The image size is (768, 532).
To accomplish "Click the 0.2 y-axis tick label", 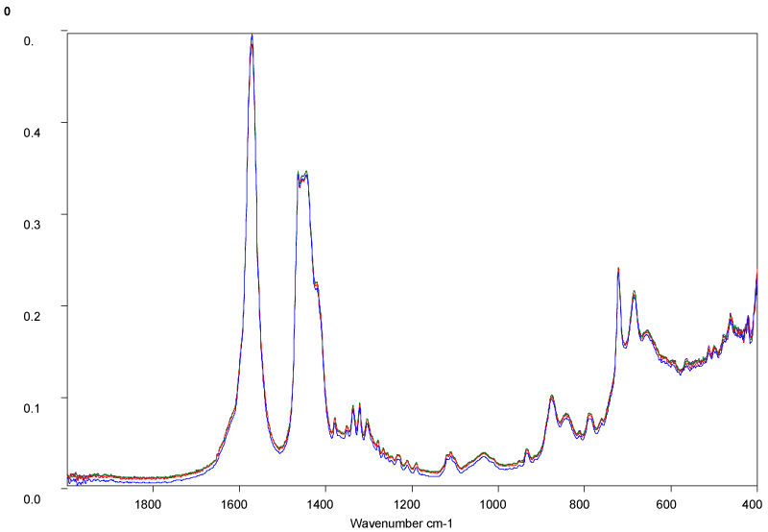I will 32,316.
